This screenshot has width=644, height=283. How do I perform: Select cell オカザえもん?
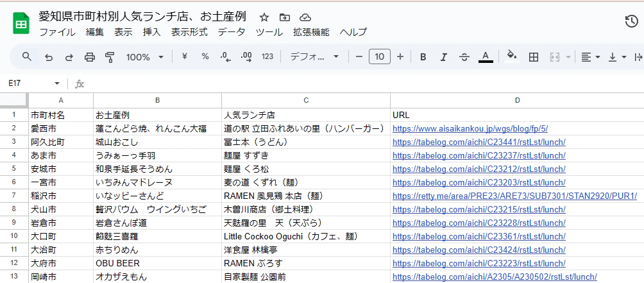pos(157,277)
